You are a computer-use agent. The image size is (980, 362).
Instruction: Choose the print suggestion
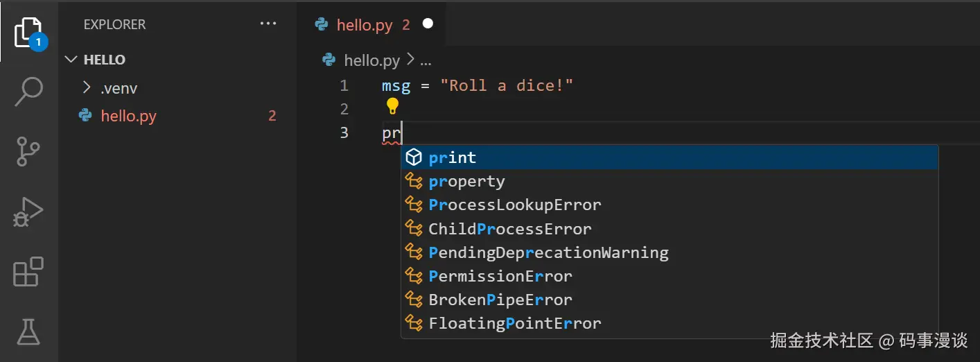[x=670, y=157]
